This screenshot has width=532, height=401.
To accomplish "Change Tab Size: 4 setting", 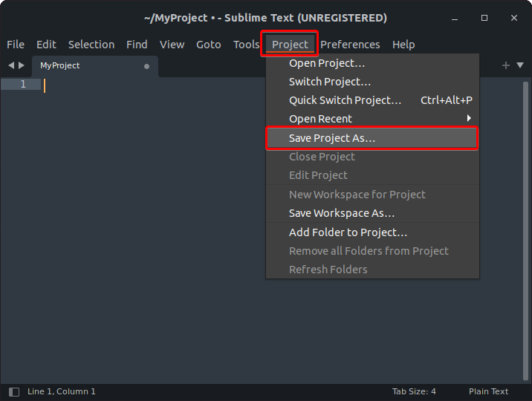I will click(x=414, y=392).
